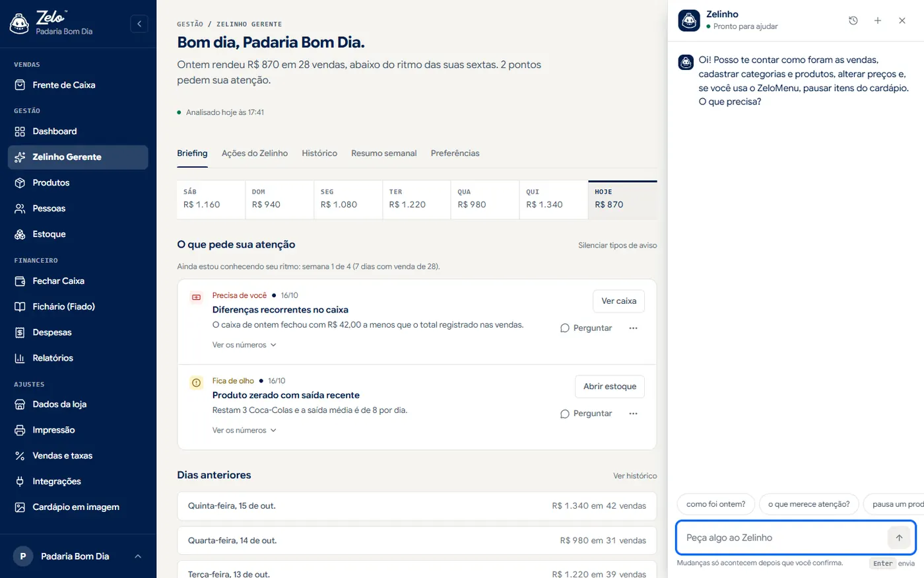This screenshot has width=924, height=578.
Task: Click Ver histórico link
Action: click(635, 476)
